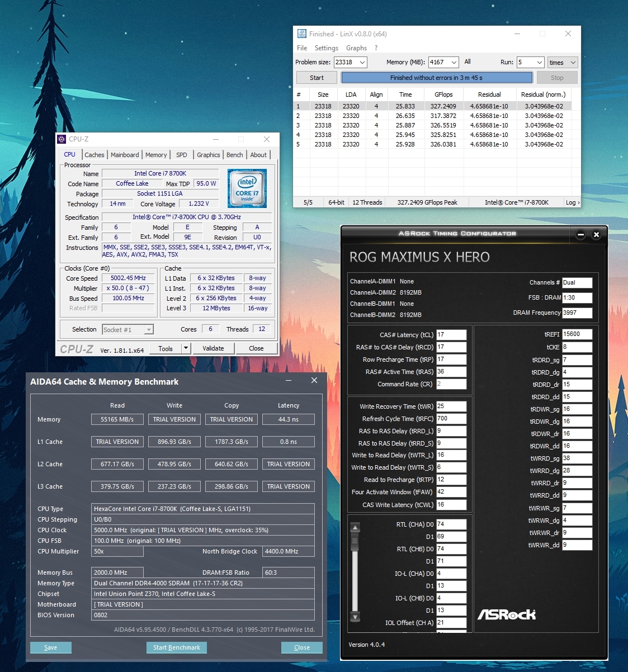The width and height of the screenshot is (628, 672).
Task: Click the ASRock logo in Timing Configurator
Action: point(507,614)
